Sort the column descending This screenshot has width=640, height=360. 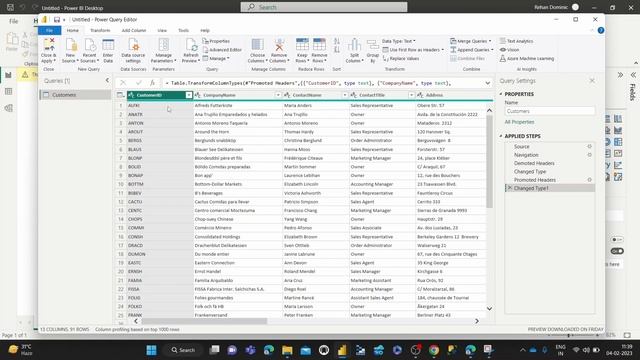coord(337,50)
